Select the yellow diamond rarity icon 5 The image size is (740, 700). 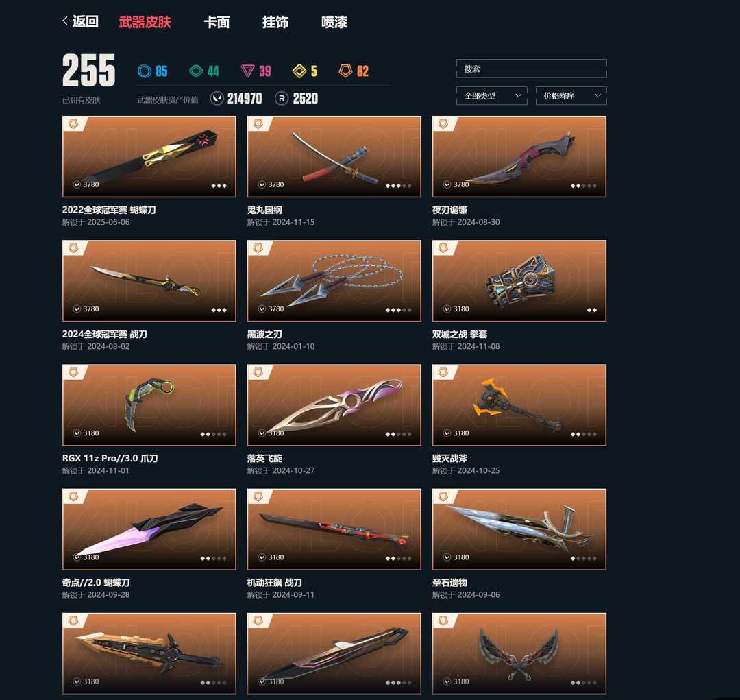(x=299, y=71)
